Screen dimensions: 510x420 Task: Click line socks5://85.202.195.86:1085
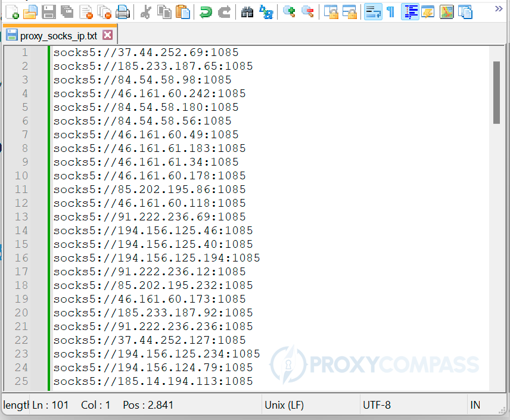150,189
